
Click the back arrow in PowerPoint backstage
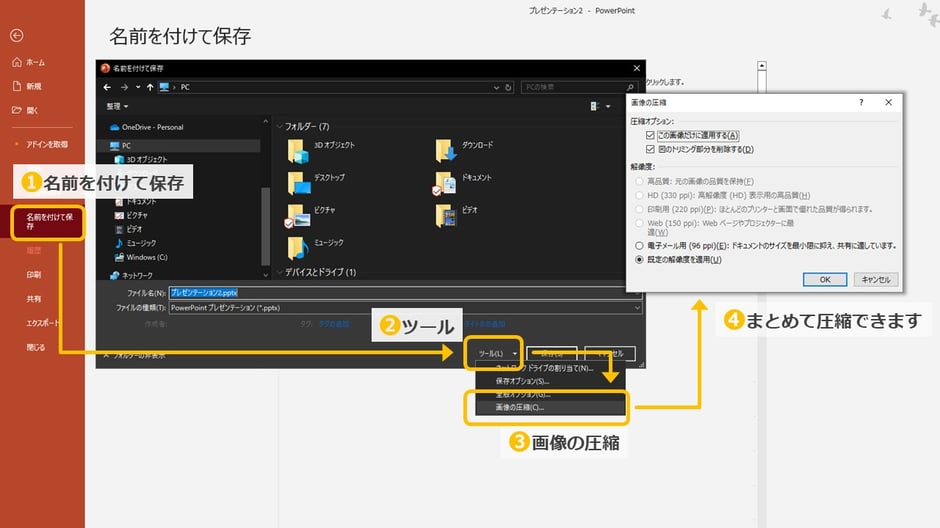[16, 35]
